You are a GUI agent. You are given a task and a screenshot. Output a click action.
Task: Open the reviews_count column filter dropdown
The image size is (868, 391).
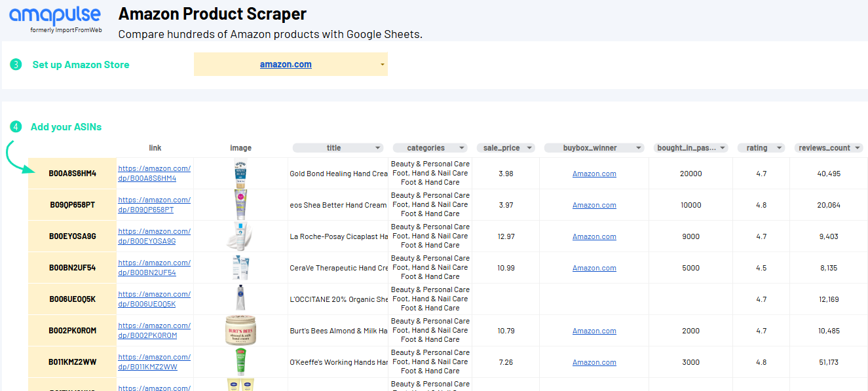[858, 148]
